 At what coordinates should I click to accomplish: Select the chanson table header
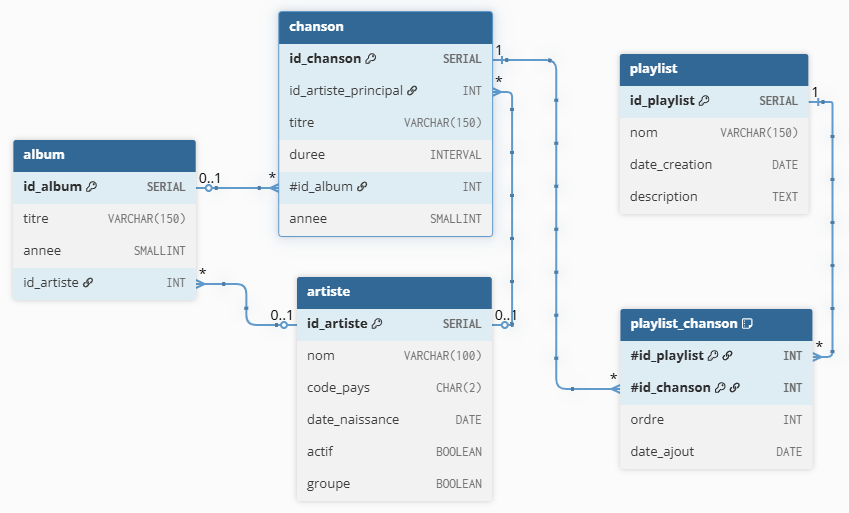coord(385,27)
